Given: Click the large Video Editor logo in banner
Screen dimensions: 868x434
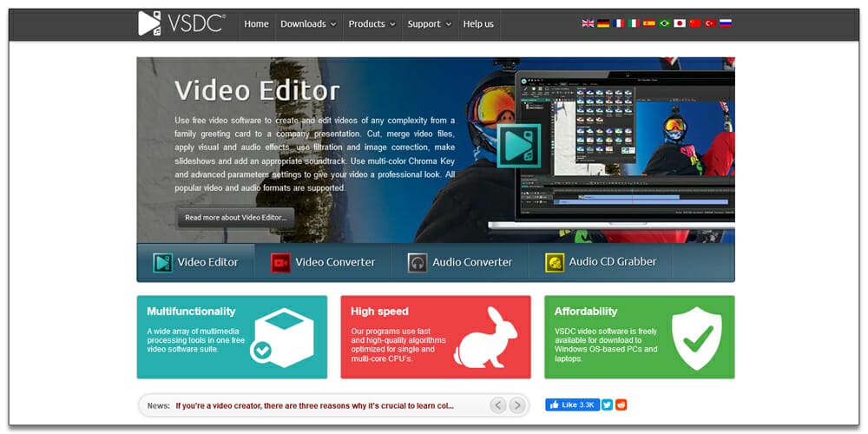Looking at the screenshot, I should pos(518,146).
